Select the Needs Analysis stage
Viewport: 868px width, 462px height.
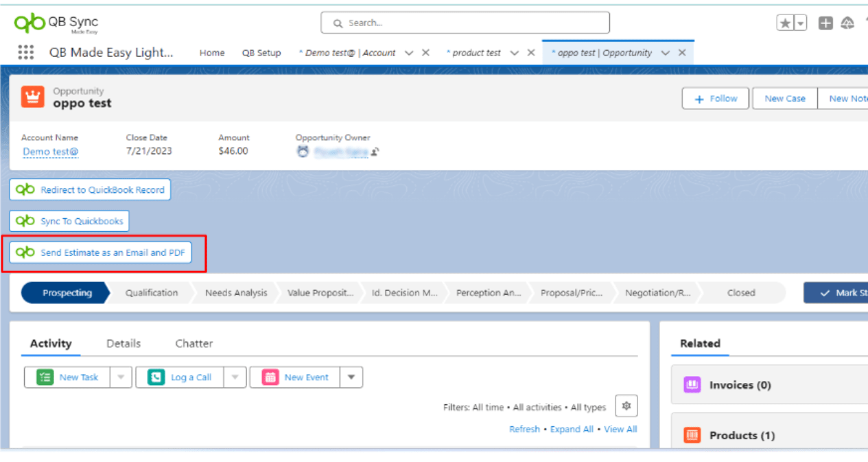pyautogui.click(x=236, y=292)
